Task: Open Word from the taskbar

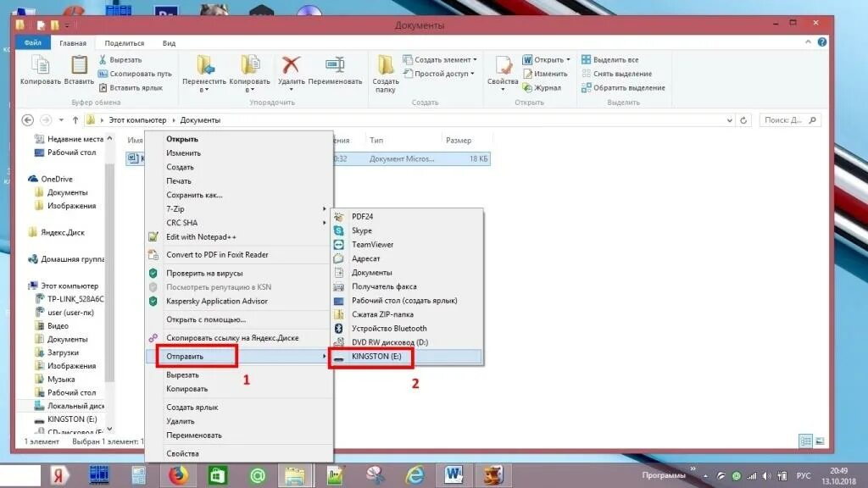Action: 453,474
